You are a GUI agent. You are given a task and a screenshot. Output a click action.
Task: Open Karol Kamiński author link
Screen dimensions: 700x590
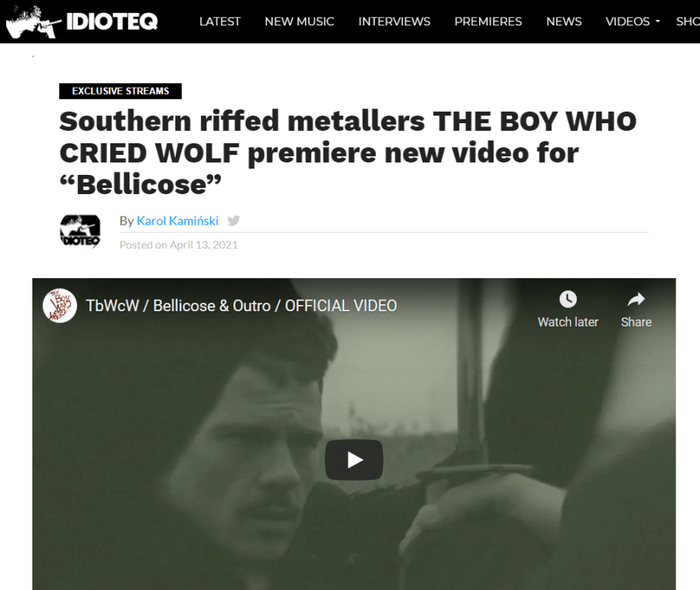coord(178,220)
